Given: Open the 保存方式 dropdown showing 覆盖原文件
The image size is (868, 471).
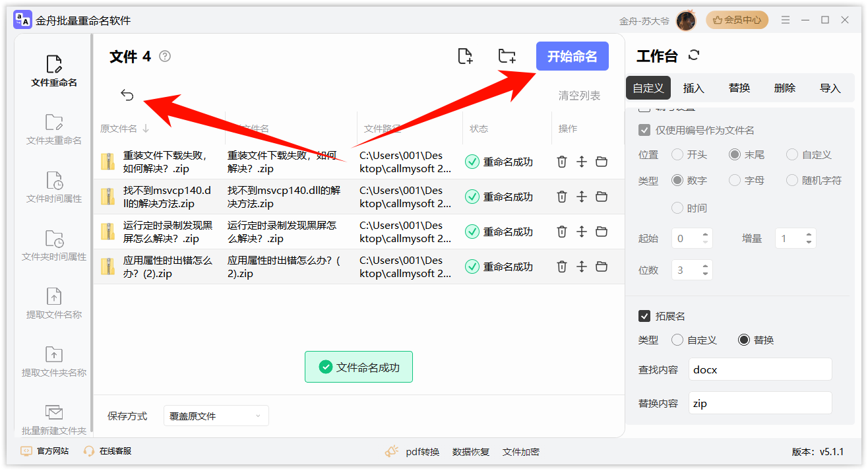Looking at the screenshot, I should pos(216,416).
